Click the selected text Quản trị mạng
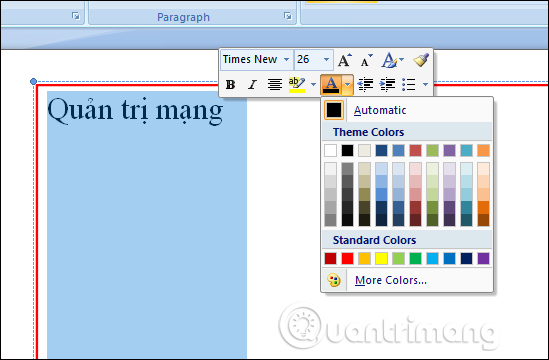The width and height of the screenshot is (549, 360). [x=135, y=110]
